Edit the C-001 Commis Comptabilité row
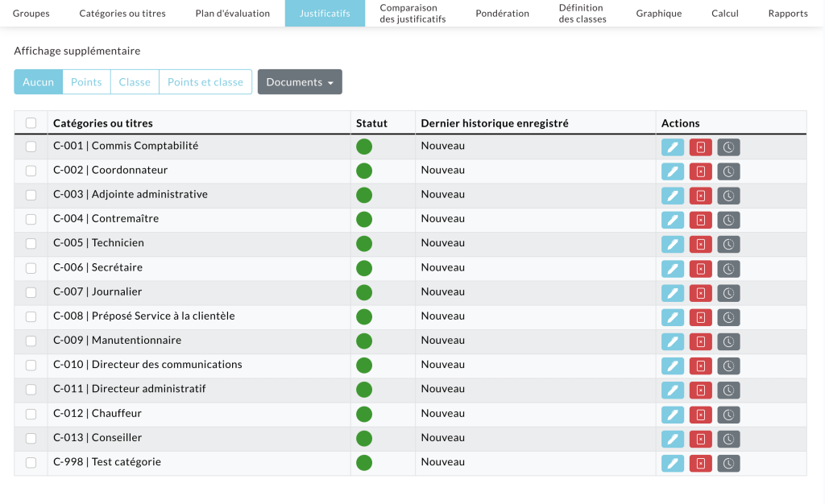The image size is (825, 504). (673, 147)
